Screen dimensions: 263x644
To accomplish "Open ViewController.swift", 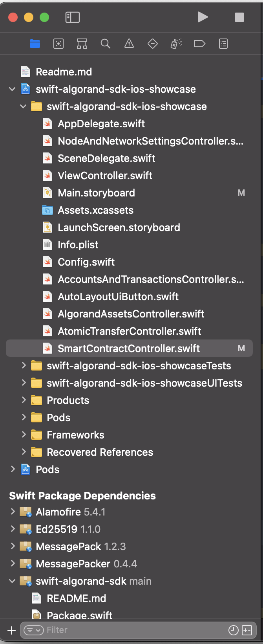I will [105, 176].
